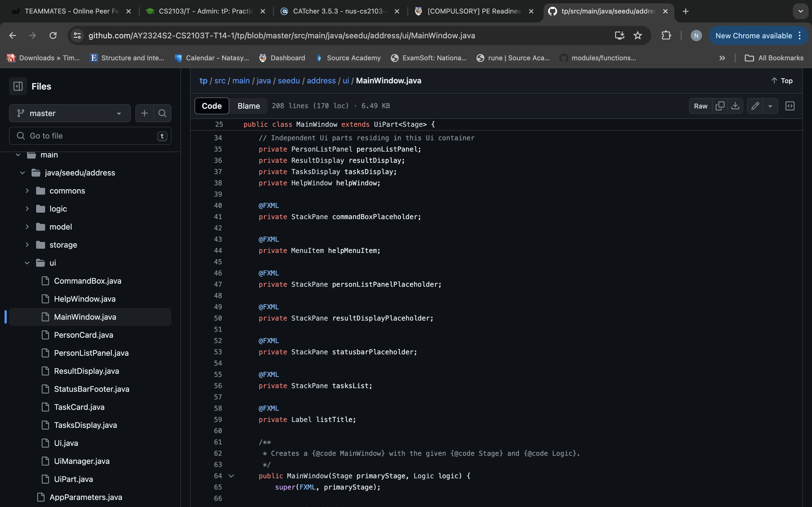Click the add file plus icon
The width and height of the screenshot is (812, 507).
click(145, 113)
